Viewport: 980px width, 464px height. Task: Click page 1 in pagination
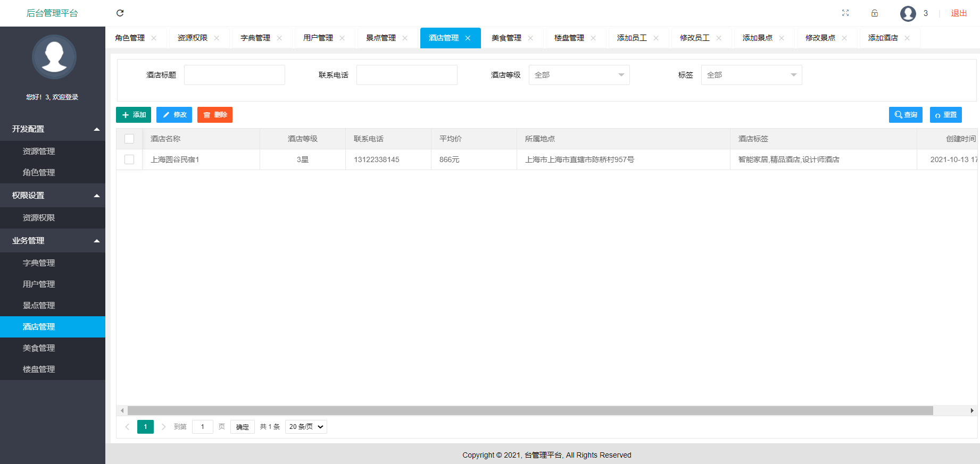(145, 427)
